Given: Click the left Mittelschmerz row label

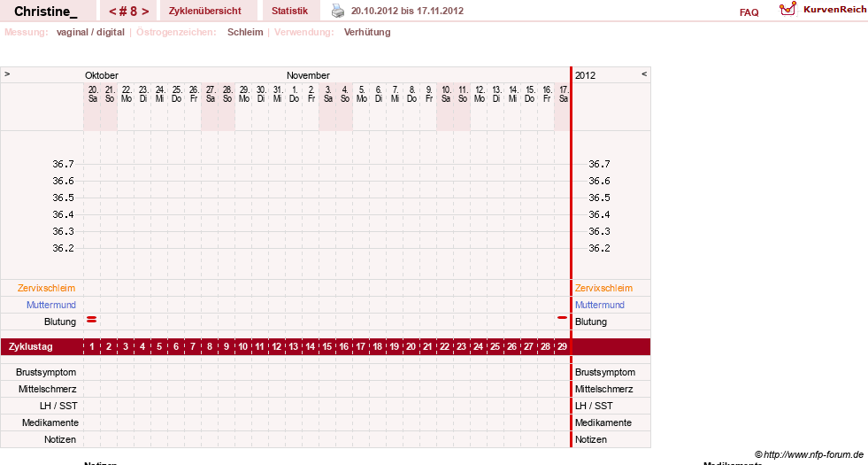Looking at the screenshot, I should pyautogui.click(x=47, y=389).
